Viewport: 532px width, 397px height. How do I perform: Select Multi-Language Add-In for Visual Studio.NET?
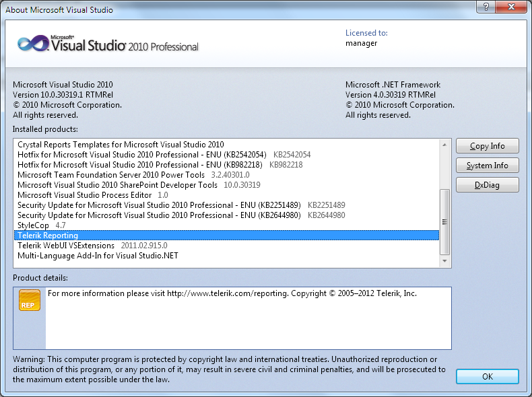pos(226,256)
